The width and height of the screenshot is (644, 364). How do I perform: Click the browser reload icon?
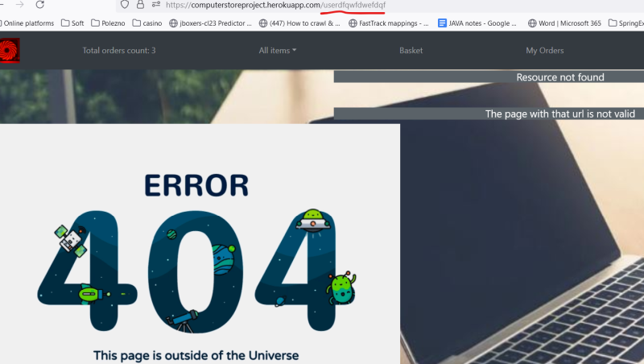pos(39,5)
